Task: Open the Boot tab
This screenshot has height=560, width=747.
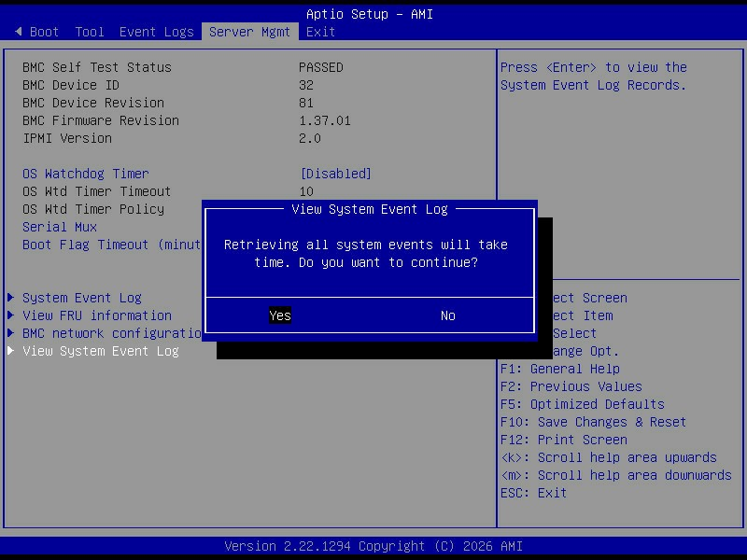Action: [44, 32]
